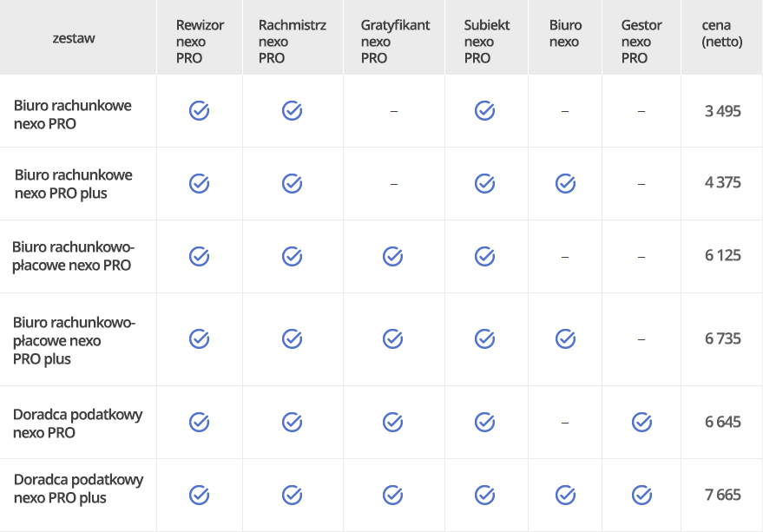Screen dimensions: 763x532
Task: Click the Gestor nexo PRO column header
Action: (641, 42)
